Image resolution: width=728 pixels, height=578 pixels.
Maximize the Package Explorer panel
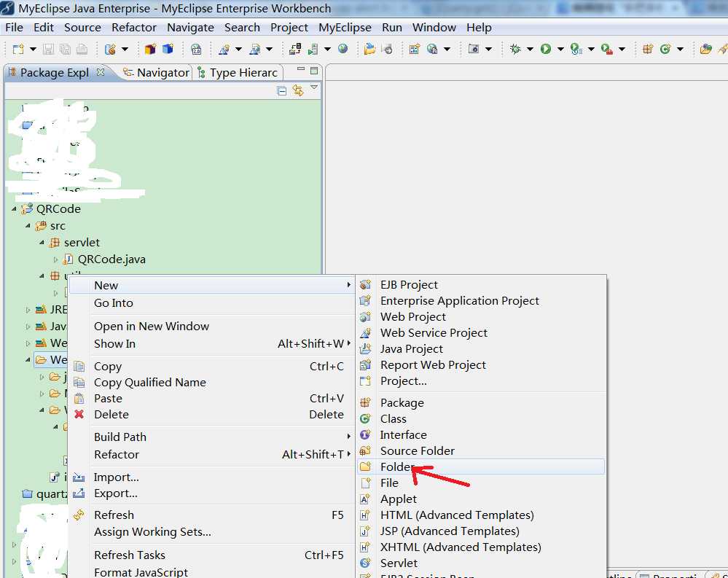[314, 71]
